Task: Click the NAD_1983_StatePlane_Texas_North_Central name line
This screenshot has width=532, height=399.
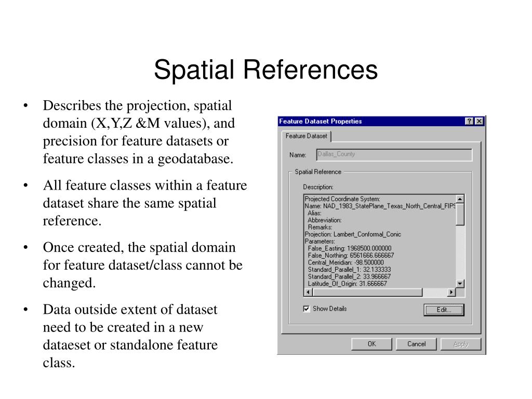Action: coord(380,206)
